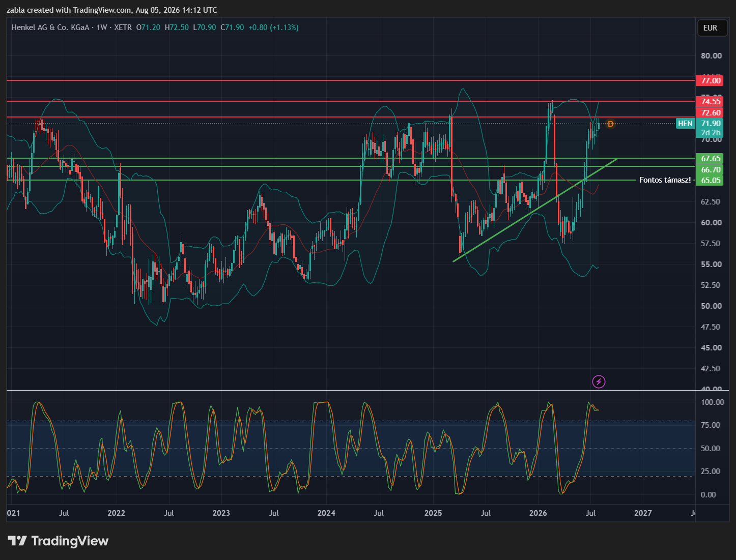736x560 pixels.
Task: Click the "Fontos támasz!" annotation text
Action: click(665, 180)
